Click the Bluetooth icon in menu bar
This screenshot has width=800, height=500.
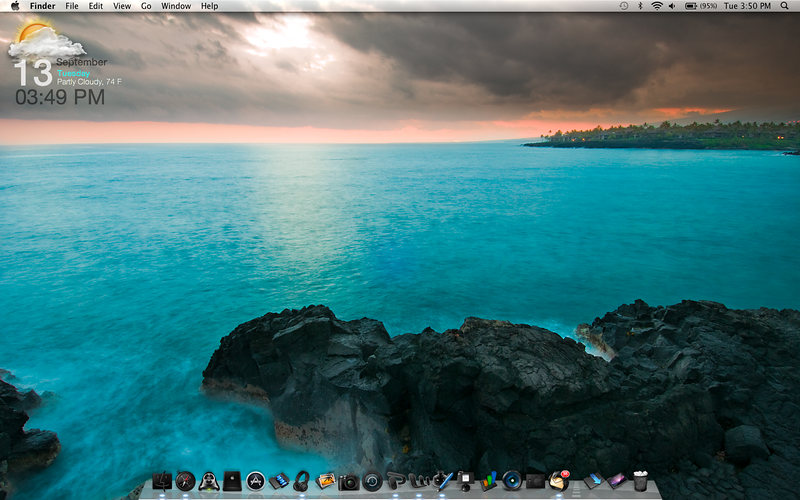pyautogui.click(x=640, y=6)
